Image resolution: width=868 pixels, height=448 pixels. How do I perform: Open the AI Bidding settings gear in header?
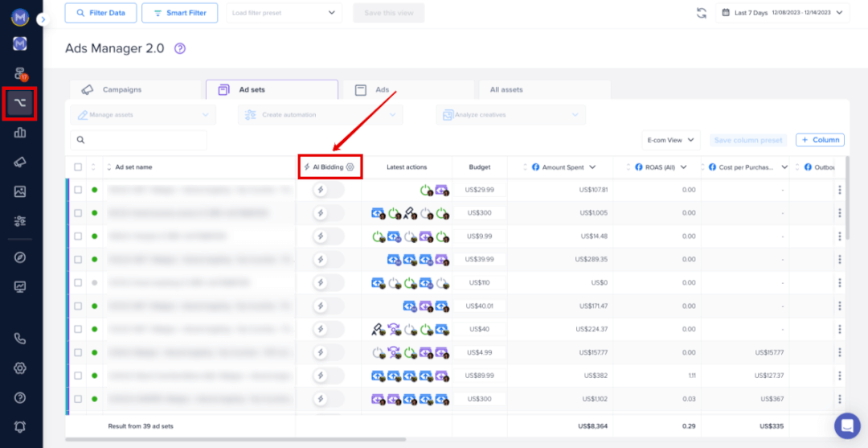(350, 166)
